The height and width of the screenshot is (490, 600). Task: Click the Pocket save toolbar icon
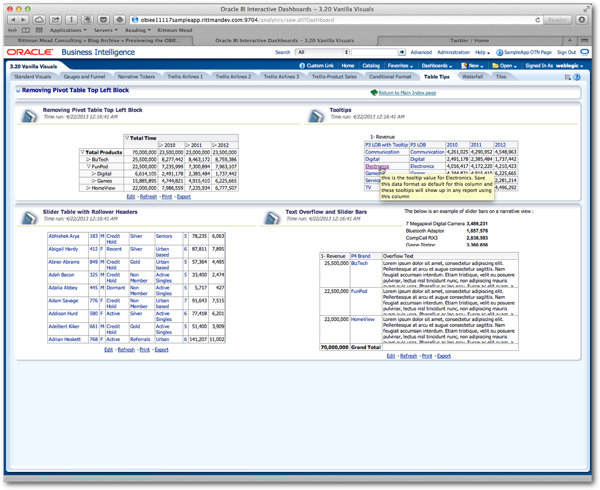tap(103, 20)
